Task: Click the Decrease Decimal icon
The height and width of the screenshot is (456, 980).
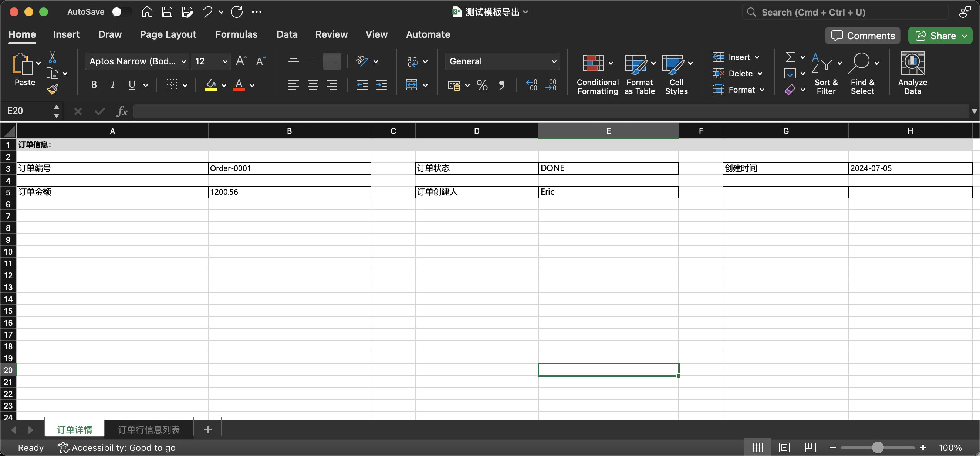Action: [551, 85]
